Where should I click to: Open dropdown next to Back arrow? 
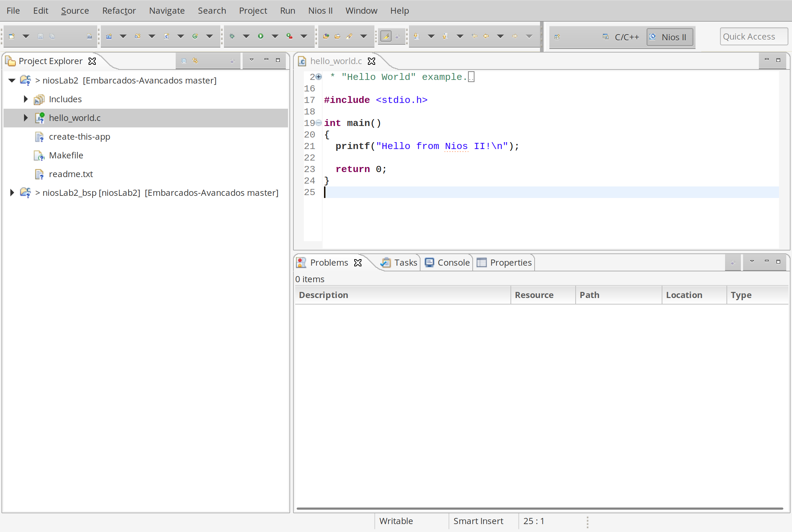(500, 36)
